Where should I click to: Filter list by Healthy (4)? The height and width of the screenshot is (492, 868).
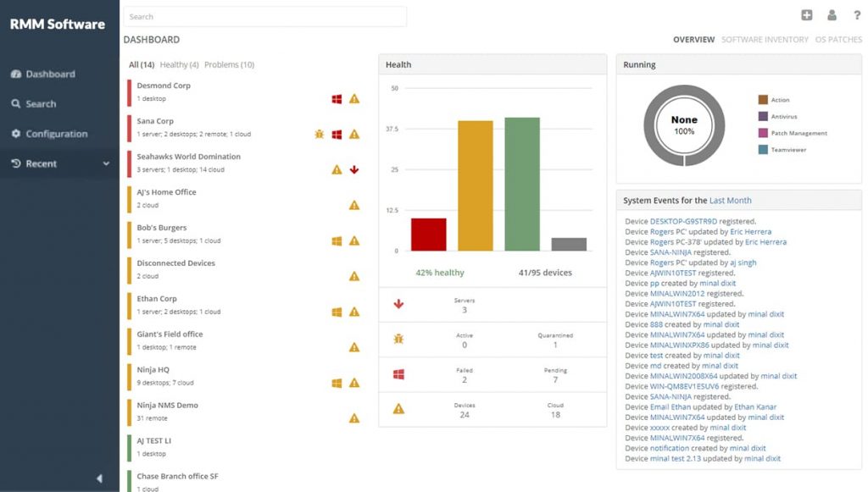179,64
